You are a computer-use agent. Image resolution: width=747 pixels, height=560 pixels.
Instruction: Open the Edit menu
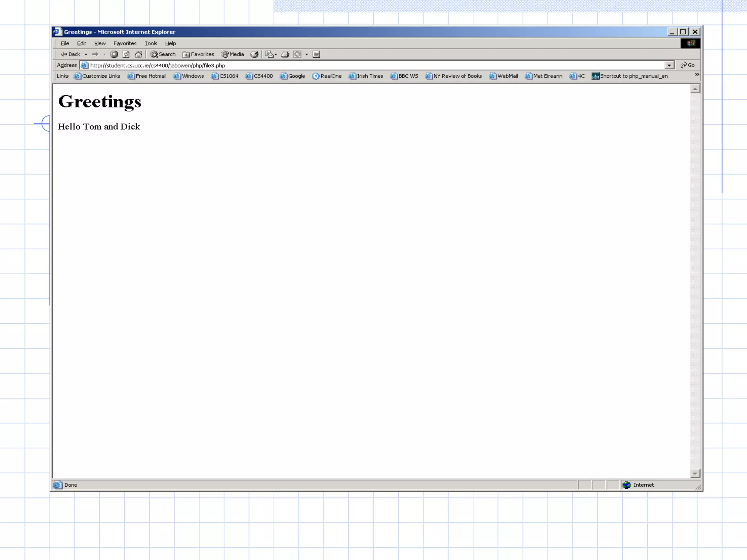click(82, 43)
